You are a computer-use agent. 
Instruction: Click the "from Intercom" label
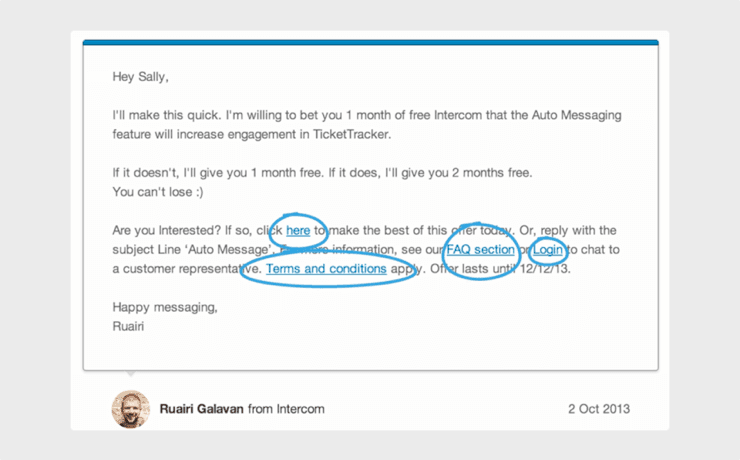click(x=286, y=409)
